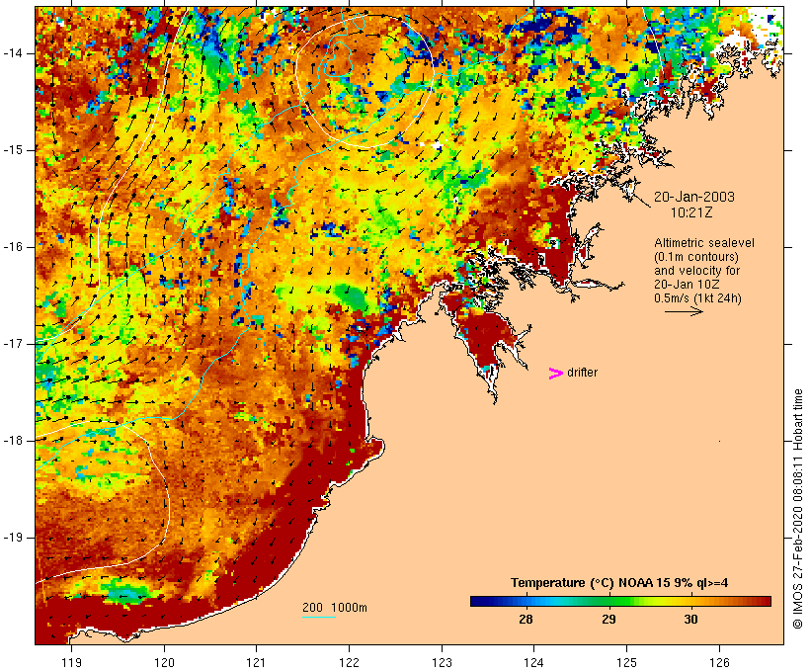Click the '121' longitude axis label
The width and height of the screenshot is (810, 672).
(x=256, y=662)
